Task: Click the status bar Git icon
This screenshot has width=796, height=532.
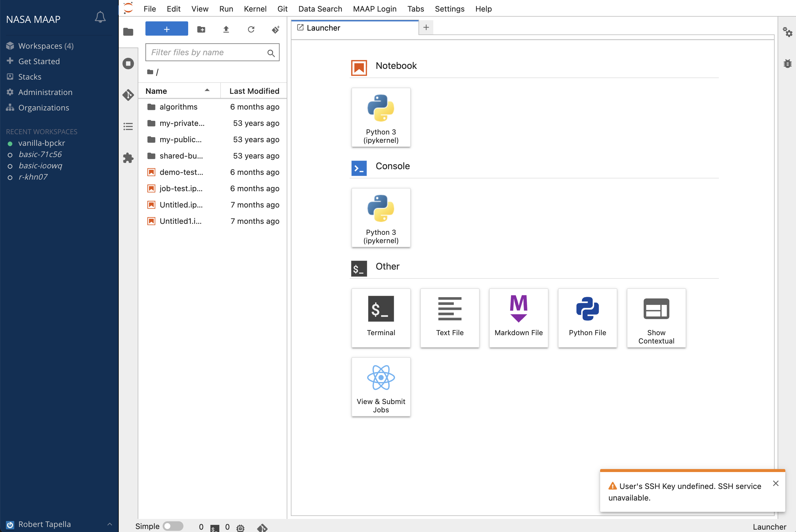Action: click(x=262, y=528)
